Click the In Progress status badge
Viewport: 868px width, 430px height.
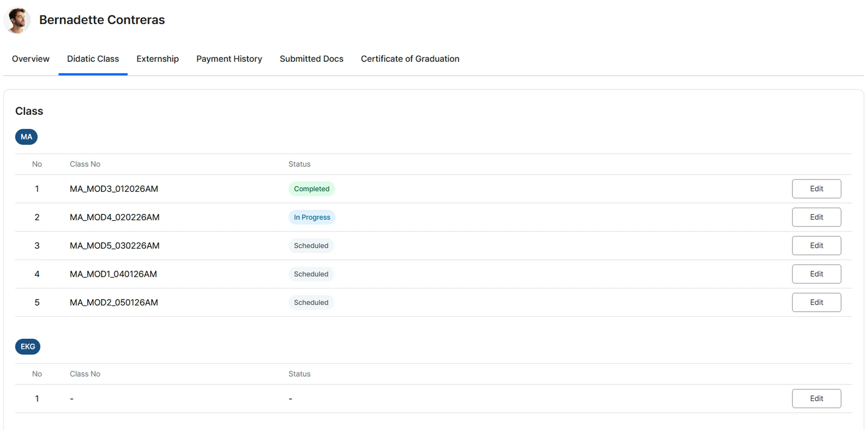pyautogui.click(x=312, y=217)
